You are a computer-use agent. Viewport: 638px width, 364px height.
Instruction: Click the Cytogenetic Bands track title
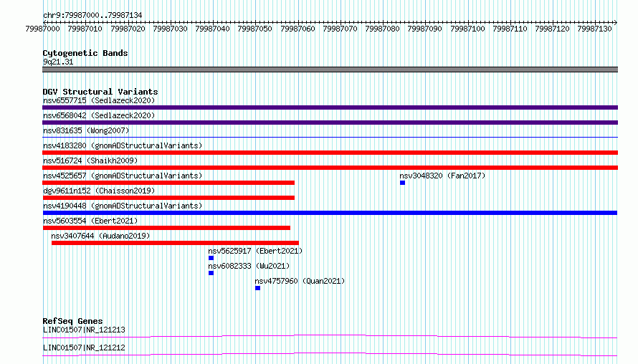click(x=85, y=53)
